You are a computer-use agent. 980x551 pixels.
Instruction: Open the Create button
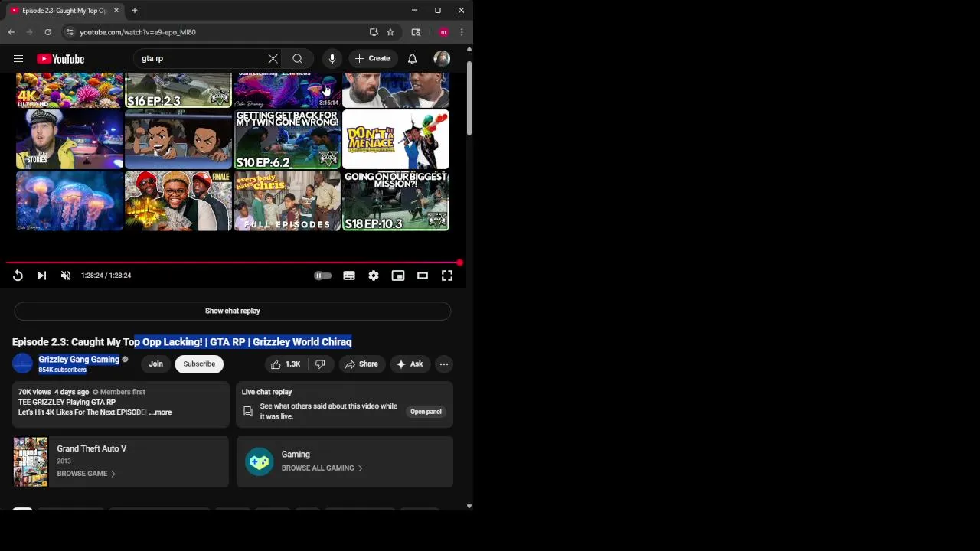[373, 59]
